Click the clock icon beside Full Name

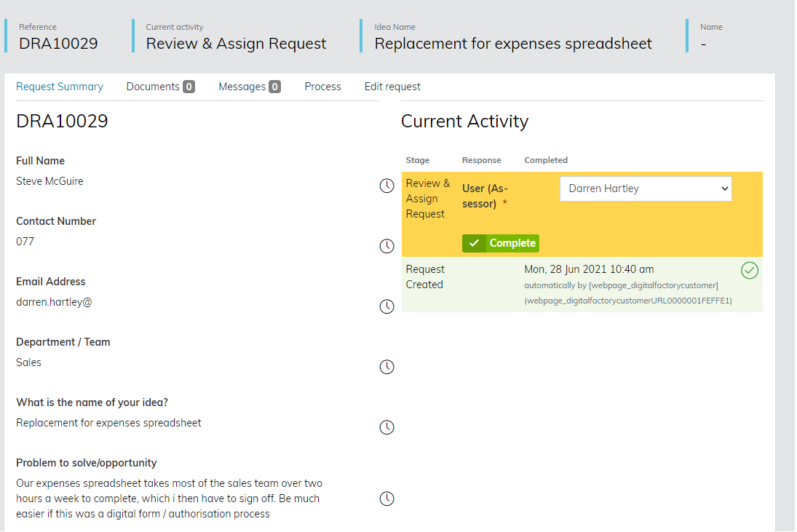click(x=387, y=186)
